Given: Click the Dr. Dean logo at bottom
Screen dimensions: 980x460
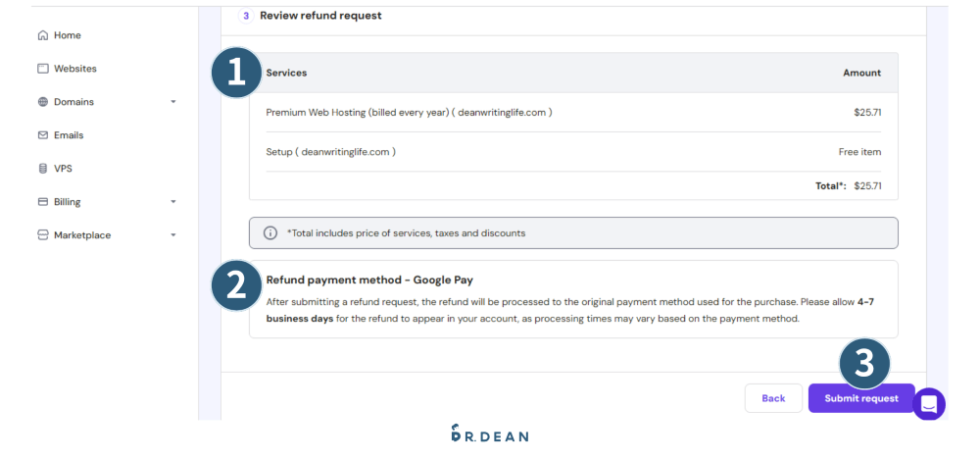Looking at the screenshot, I should pyautogui.click(x=489, y=434).
